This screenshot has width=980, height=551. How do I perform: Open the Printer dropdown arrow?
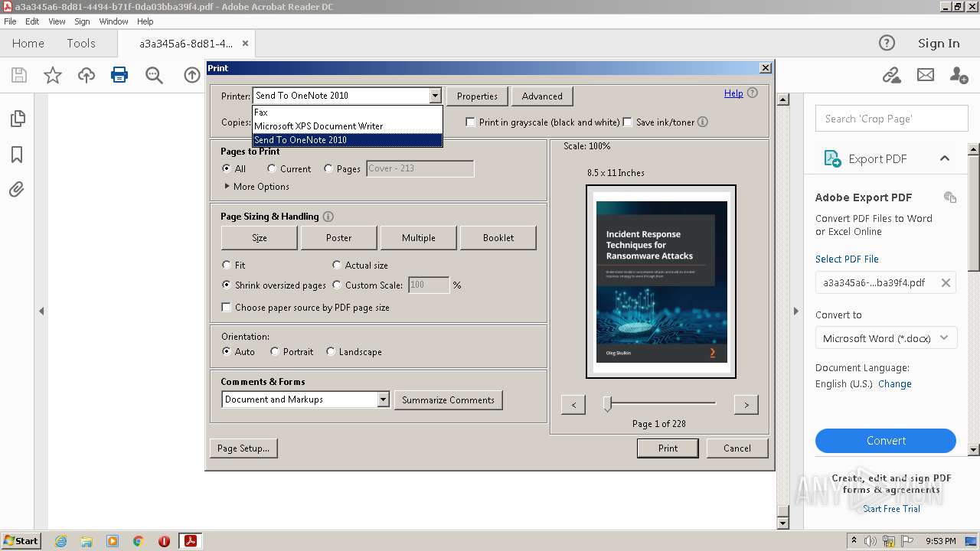(435, 96)
